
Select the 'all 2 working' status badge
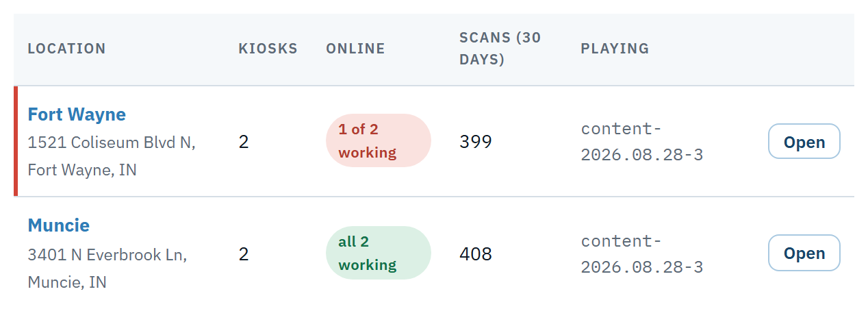point(379,253)
